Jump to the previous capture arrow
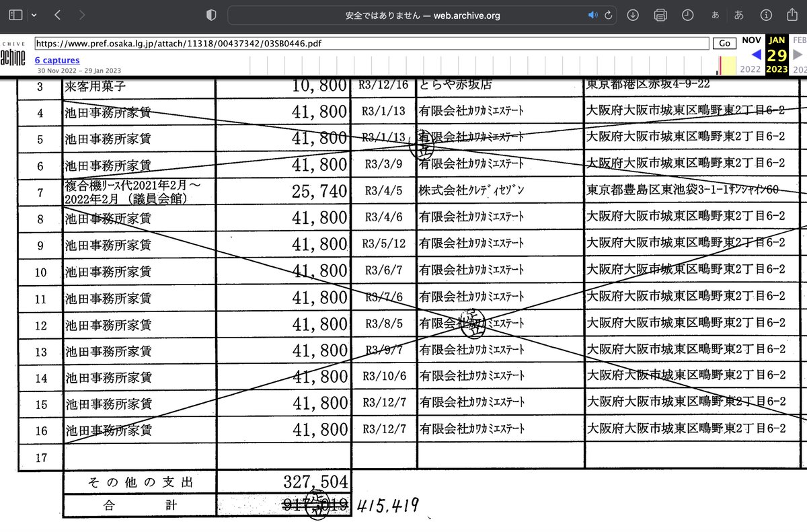The width and height of the screenshot is (807, 532). pos(757,54)
